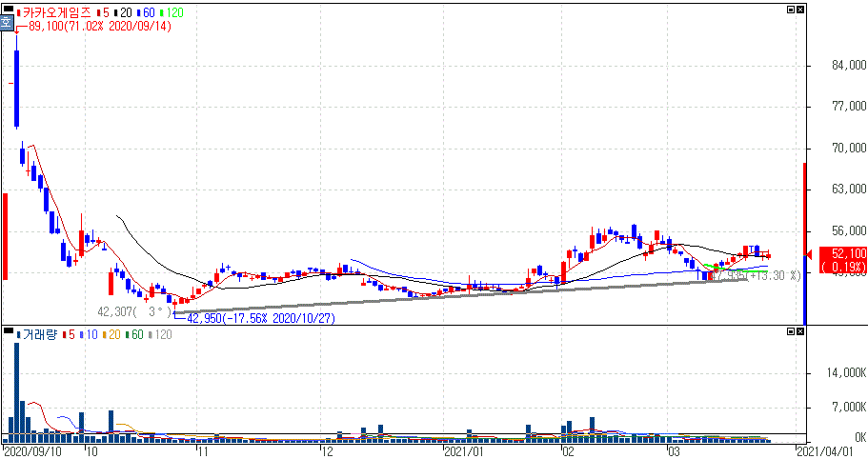Click the green 120-day moving average legend
This screenshot has height=459, width=868.
[x=172, y=12]
